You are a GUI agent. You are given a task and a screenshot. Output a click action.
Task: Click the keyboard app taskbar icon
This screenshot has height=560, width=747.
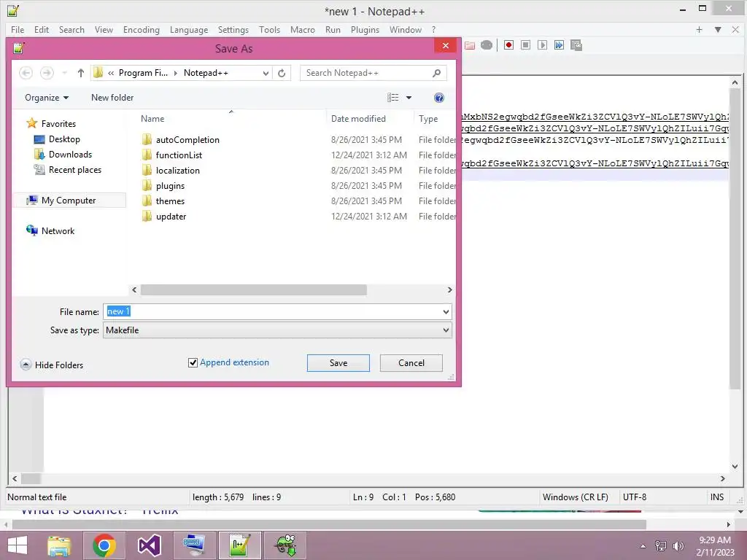point(194,545)
